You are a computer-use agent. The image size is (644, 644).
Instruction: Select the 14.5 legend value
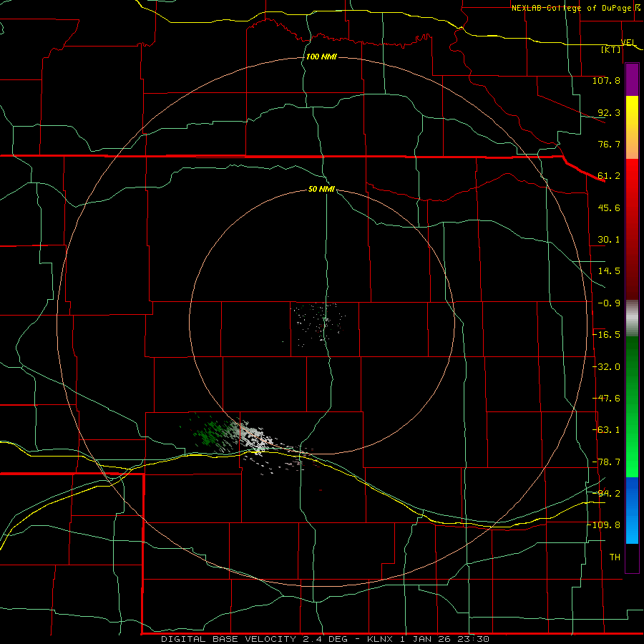(x=609, y=271)
